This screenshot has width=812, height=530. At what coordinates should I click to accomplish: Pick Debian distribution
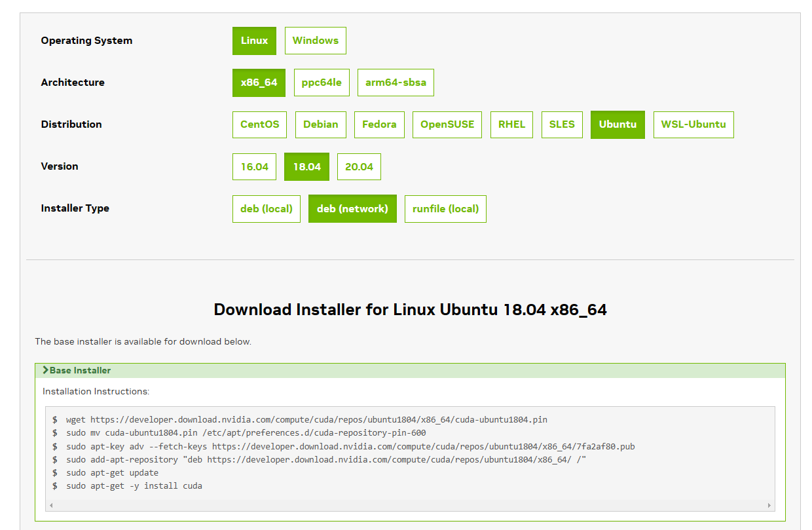pos(320,124)
